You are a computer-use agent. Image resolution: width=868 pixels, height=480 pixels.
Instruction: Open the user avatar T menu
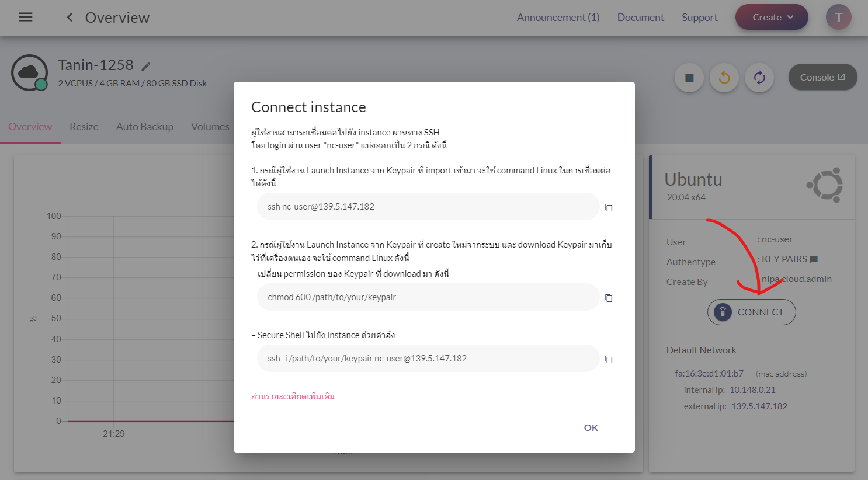pos(839,18)
